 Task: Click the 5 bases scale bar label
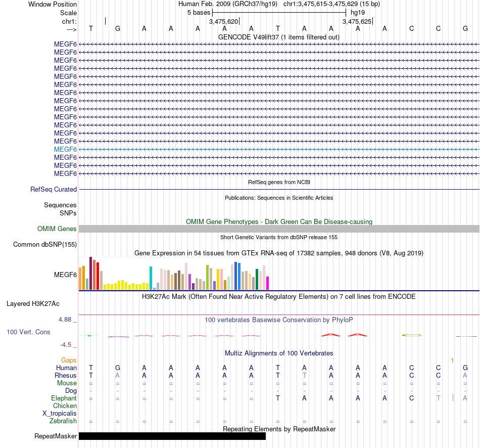(x=199, y=13)
